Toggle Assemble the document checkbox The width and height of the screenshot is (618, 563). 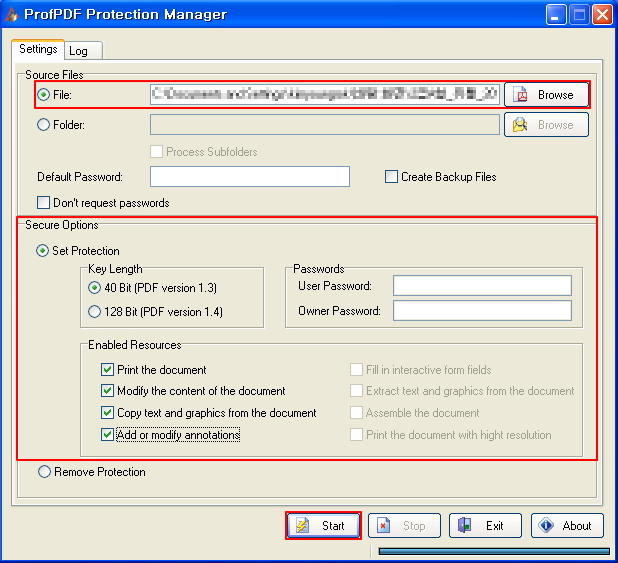pyautogui.click(x=356, y=413)
